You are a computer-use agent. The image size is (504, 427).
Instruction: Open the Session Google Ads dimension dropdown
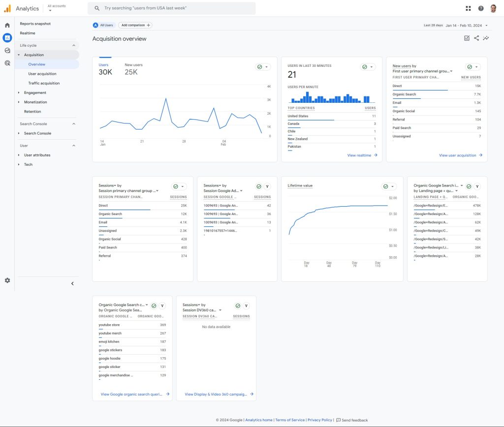[223, 191]
